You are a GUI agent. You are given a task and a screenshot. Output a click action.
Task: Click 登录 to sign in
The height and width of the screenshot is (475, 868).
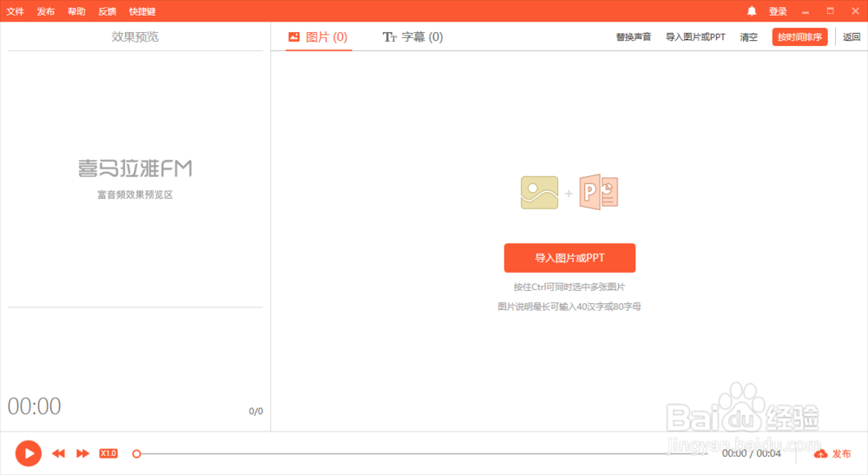(778, 11)
